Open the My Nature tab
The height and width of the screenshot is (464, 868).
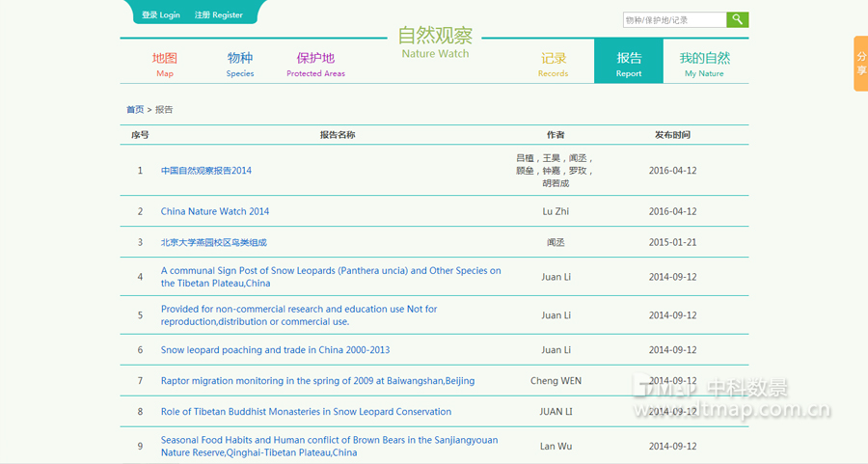[x=704, y=64]
